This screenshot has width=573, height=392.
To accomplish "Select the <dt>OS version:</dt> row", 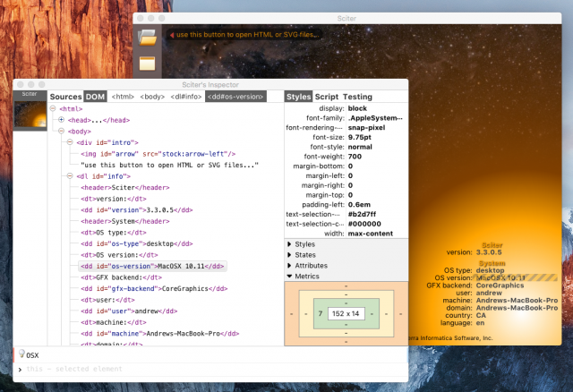I will [119, 255].
